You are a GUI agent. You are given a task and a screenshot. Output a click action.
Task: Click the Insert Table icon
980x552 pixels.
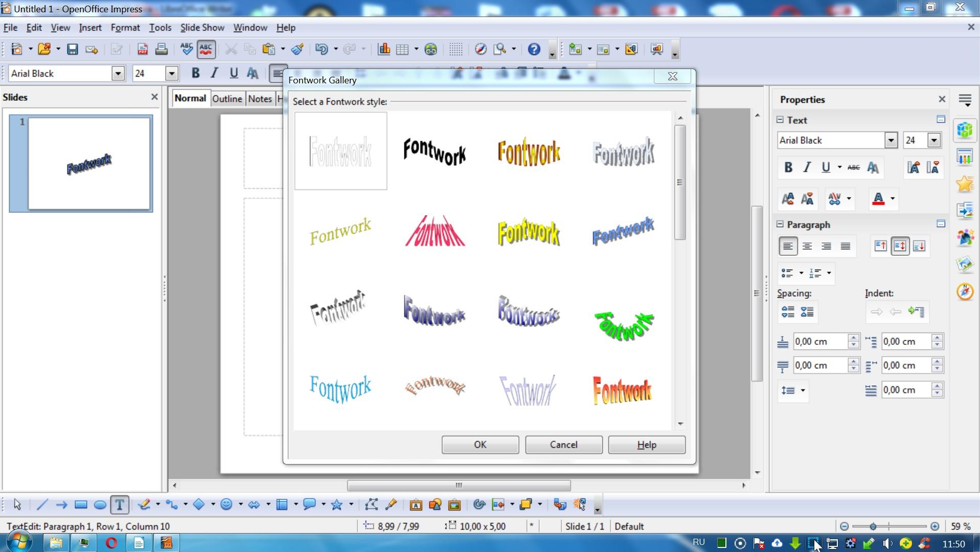coord(402,49)
